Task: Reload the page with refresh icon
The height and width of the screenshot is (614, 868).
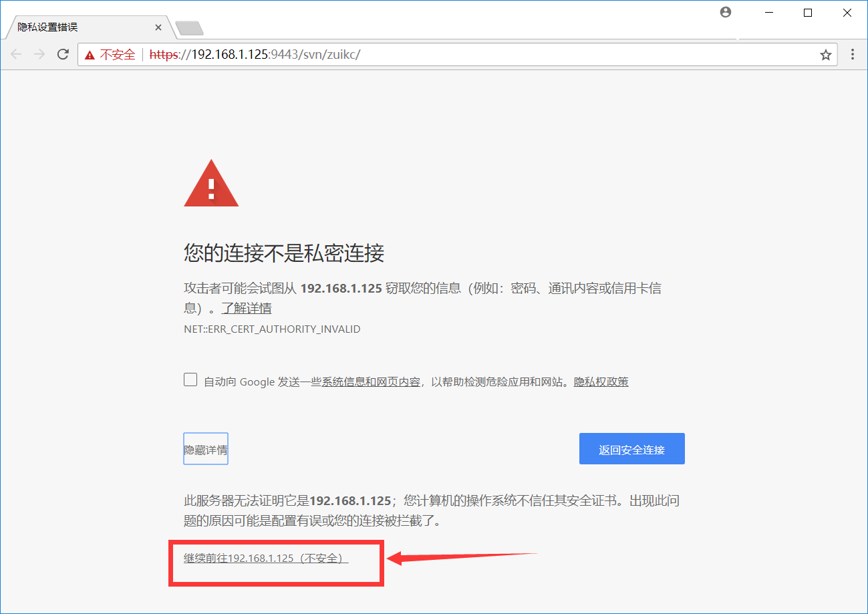Action: (x=63, y=55)
